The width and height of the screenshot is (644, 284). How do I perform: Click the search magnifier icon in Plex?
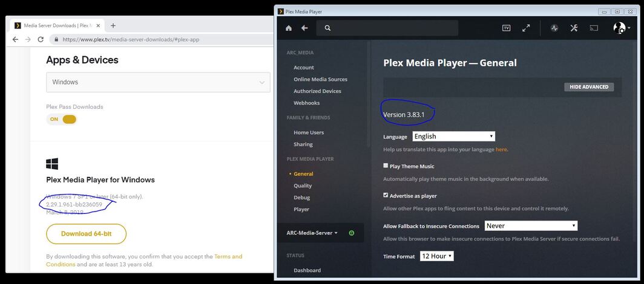(x=327, y=28)
